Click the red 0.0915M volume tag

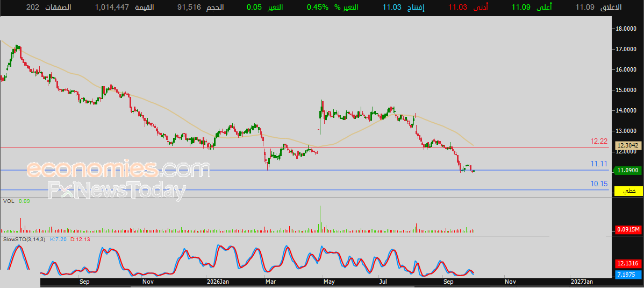628,229
